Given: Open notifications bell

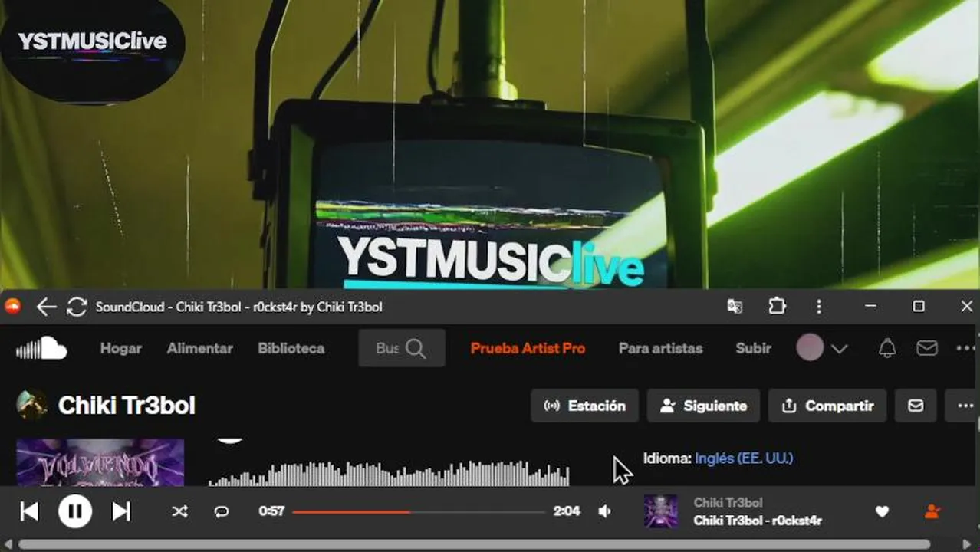Looking at the screenshot, I should [x=887, y=348].
